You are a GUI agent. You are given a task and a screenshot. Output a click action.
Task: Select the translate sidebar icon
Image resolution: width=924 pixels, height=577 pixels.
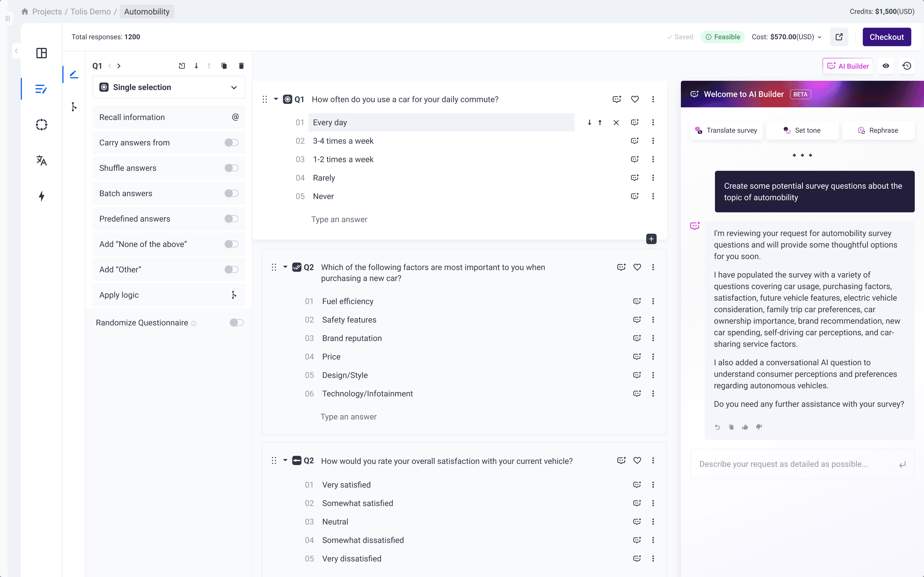tap(41, 160)
